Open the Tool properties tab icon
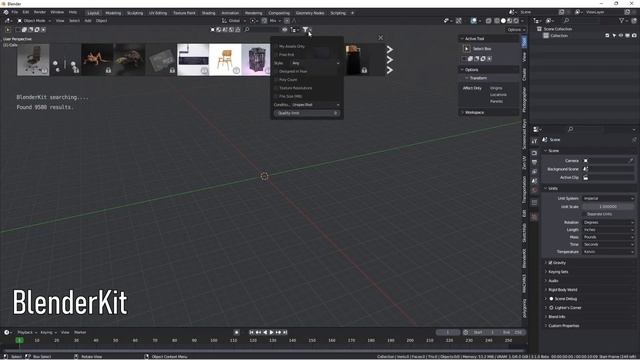 tap(534, 141)
